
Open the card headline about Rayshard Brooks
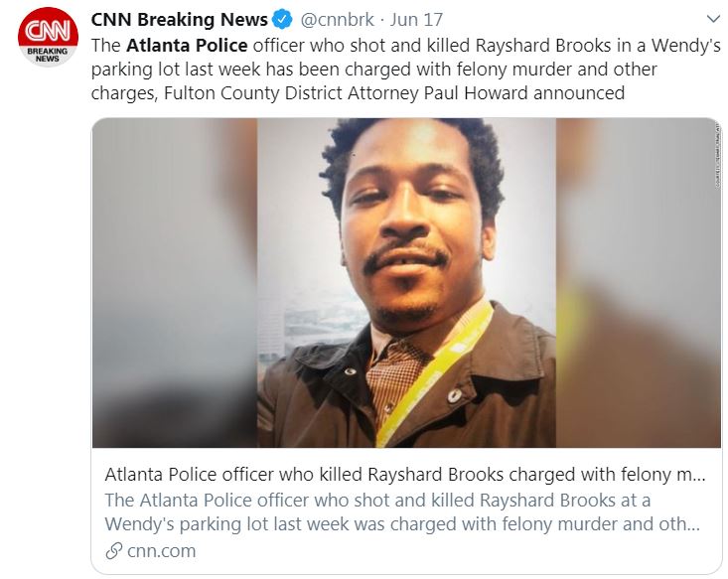click(x=405, y=475)
